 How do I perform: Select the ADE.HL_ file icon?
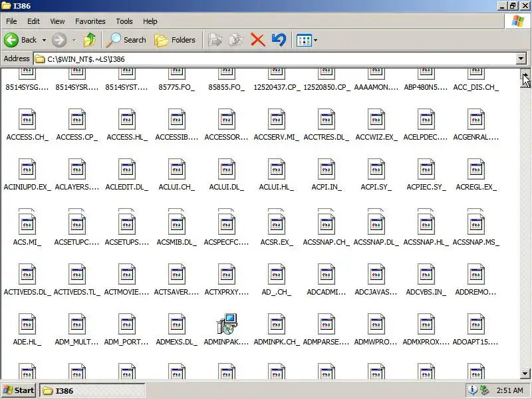[27, 324]
